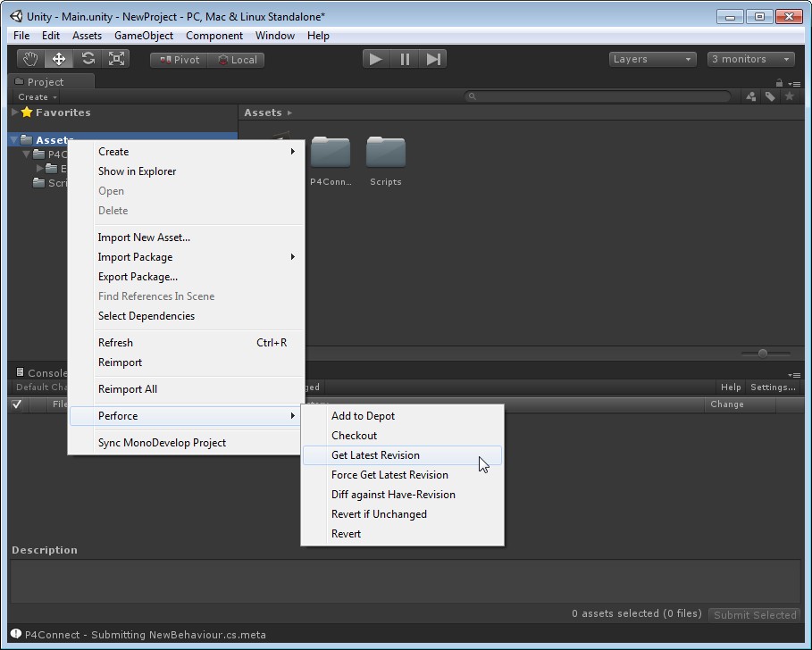This screenshot has width=812, height=650.
Task: Choose Refresh in context menu
Action: 186,343
